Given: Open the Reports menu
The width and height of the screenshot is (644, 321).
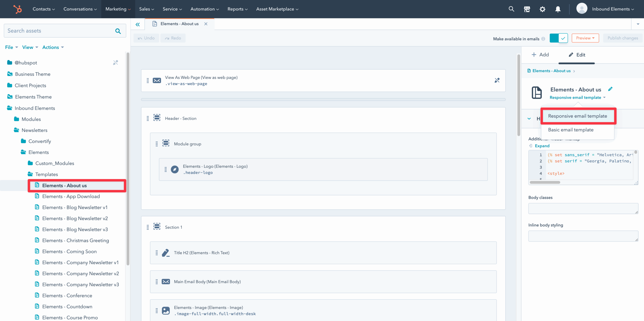Looking at the screenshot, I should tap(237, 9).
